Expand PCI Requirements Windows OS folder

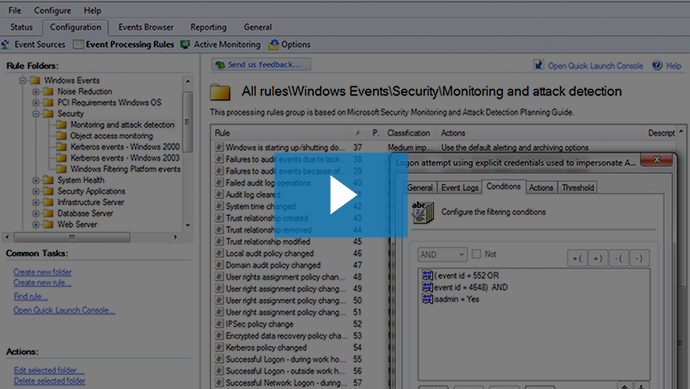pos(36,103)
